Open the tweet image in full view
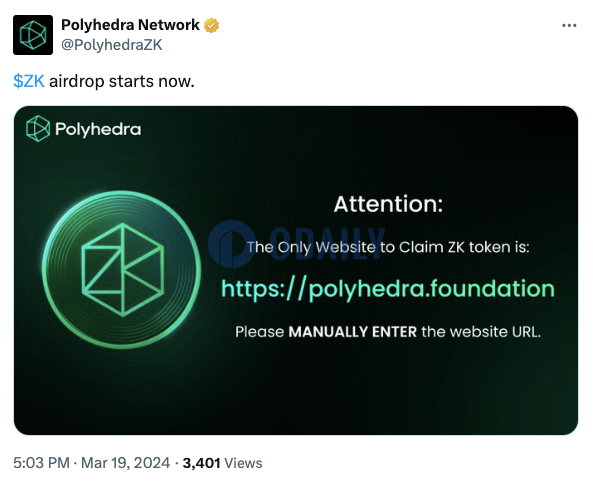593x489 pixels. click(x=296, y=270)
